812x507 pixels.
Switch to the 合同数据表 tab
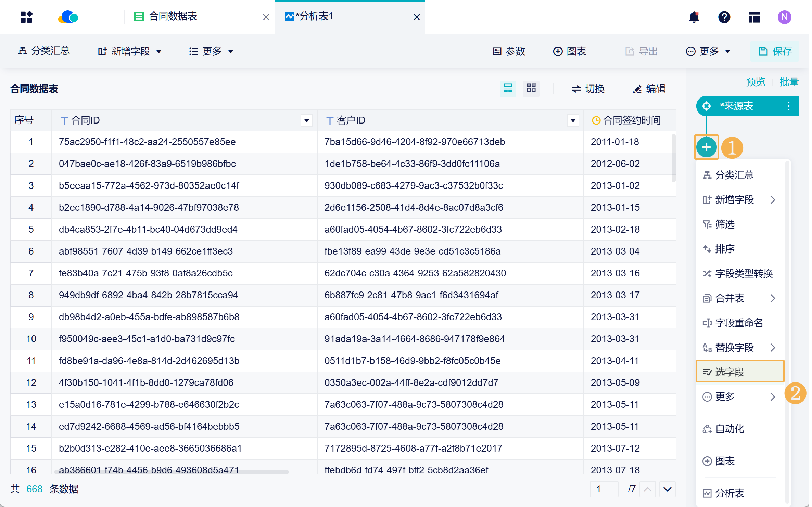(x=173, y=16)
